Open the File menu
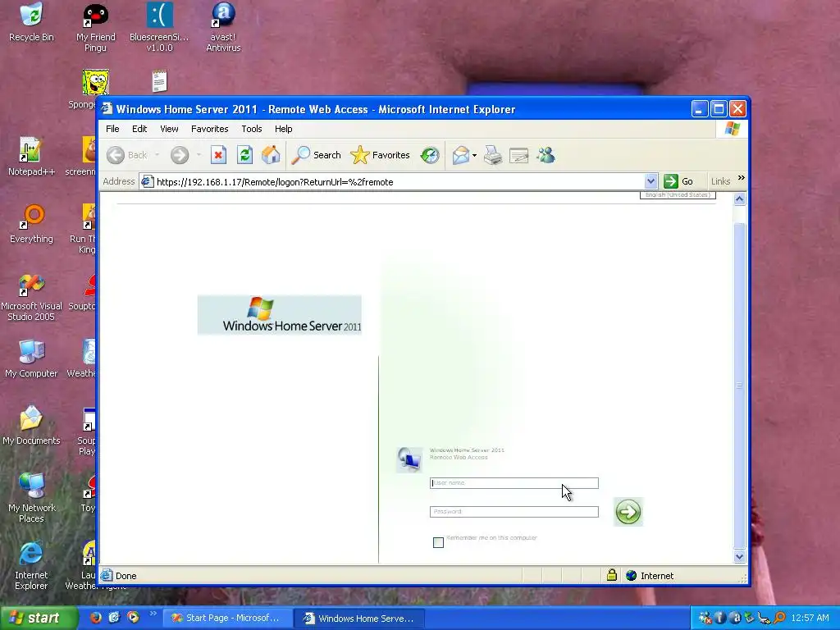The width and height of the screenshot is (840, 630). coord(112,129)
